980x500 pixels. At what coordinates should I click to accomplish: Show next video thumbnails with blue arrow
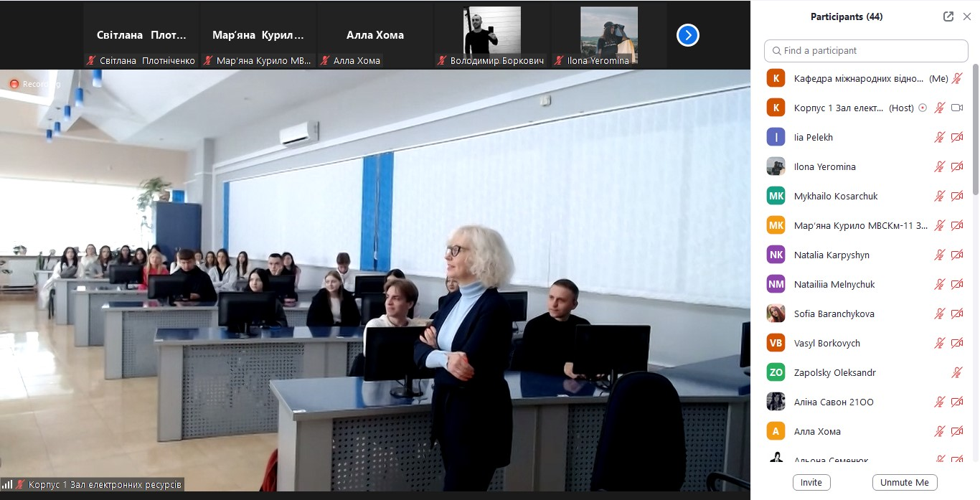point(688,34)
